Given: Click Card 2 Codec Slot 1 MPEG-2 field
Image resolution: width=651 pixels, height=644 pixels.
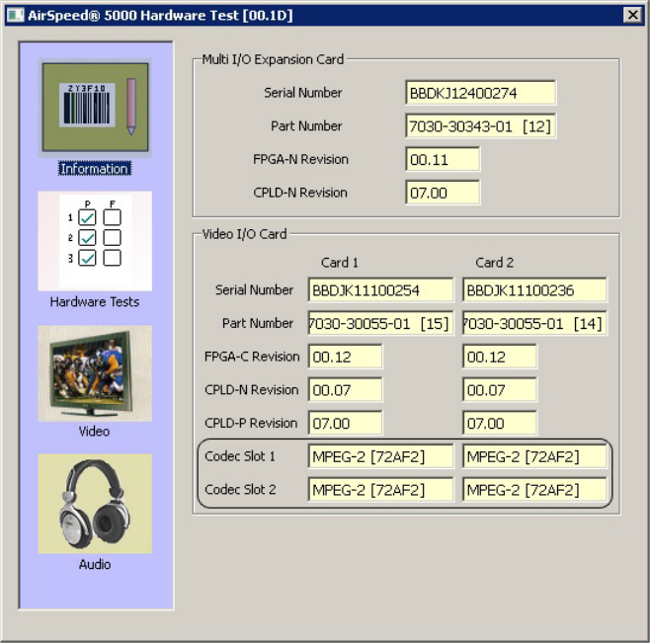Looking at the screenshot, I should tap(534, 456).
